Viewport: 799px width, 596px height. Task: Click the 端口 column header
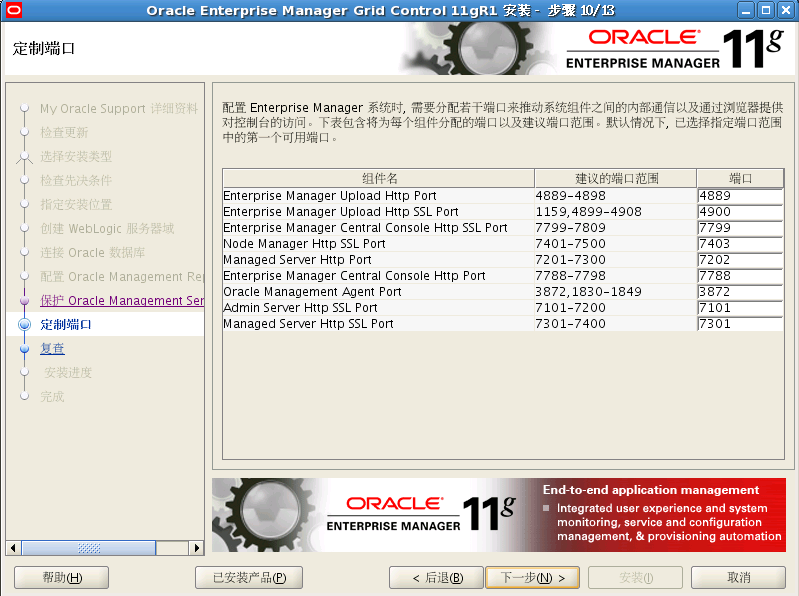pos(740,178)
